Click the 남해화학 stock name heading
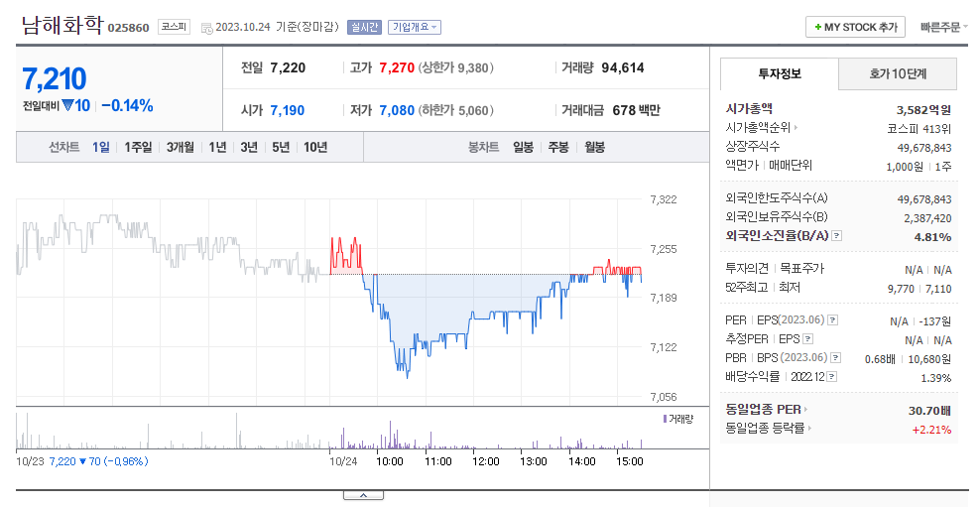Image resolution: width=980 pixels, height=507 pixels. (62, 25)
